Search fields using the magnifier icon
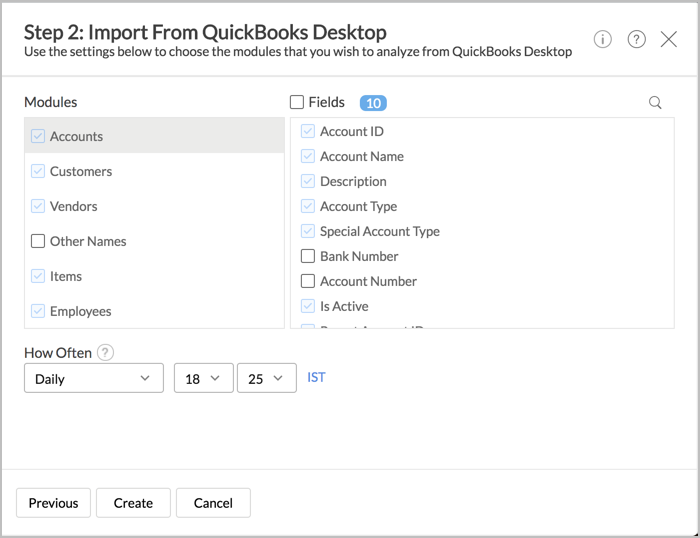The image size is (700, 538). (655, 102)
